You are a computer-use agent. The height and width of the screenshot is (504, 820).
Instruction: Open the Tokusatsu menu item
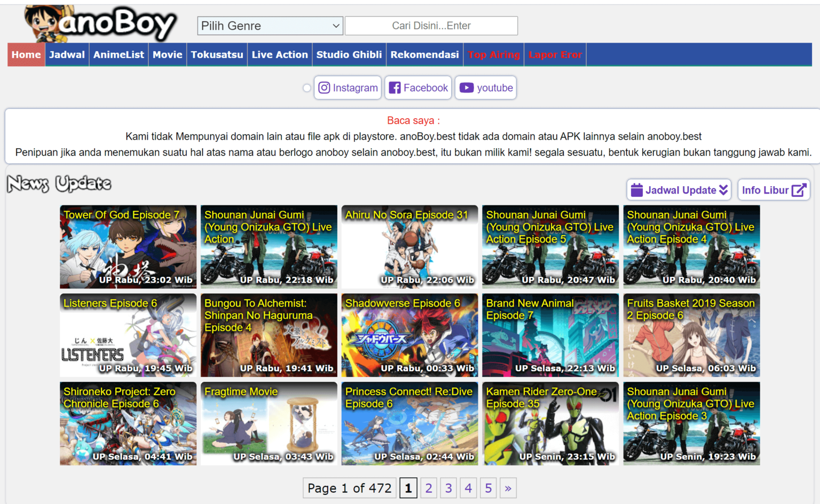pyautogui.click(x=217, y=54)
